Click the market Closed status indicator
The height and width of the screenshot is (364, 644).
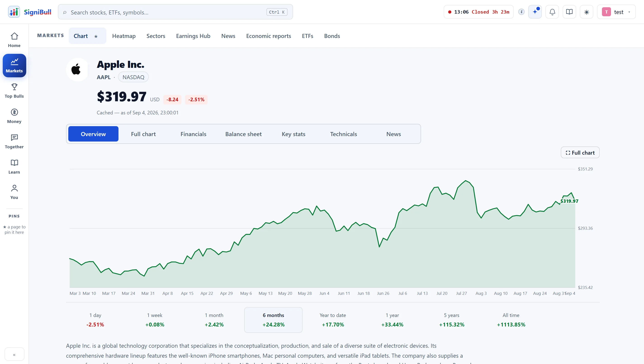(478, 12)
